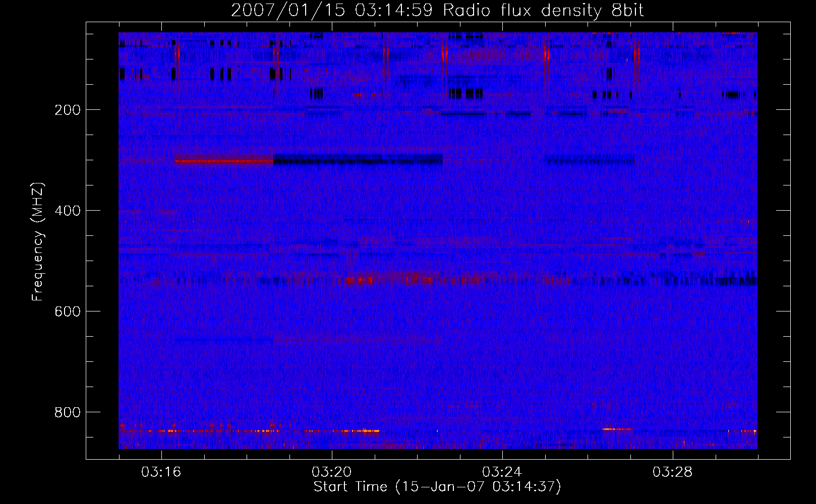
Task: Click the 'Frequency (MHZ)' axis label
Action: [38, 242]
